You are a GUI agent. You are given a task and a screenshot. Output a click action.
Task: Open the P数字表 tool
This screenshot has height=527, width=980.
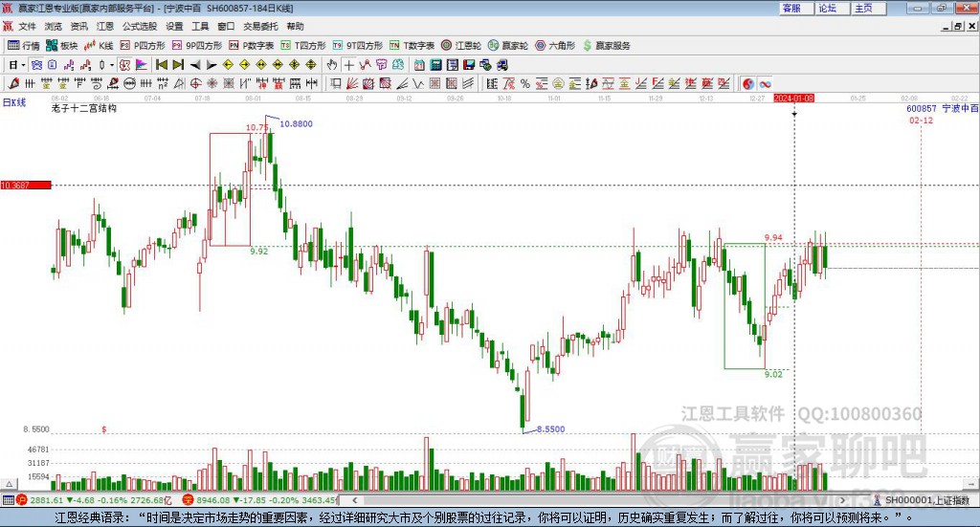[252, 46]
